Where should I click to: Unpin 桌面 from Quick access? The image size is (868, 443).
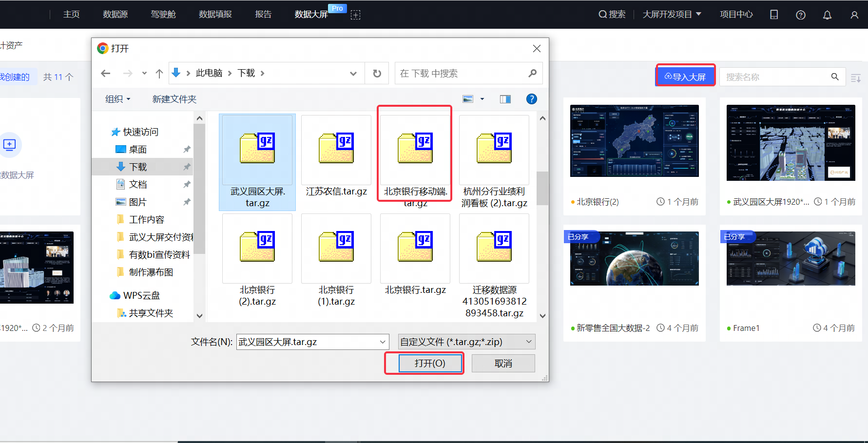pyautogui.click(x=187, y=149)
